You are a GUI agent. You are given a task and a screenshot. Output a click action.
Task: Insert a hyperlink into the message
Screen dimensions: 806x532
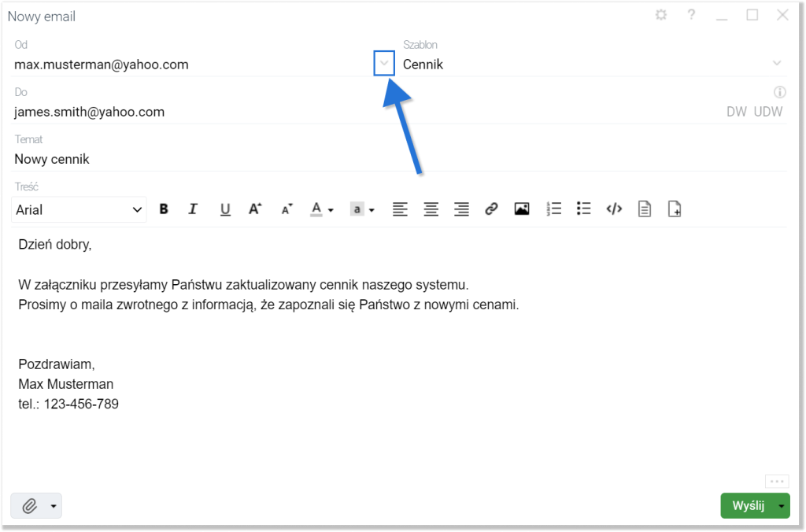tap(491, 209)
